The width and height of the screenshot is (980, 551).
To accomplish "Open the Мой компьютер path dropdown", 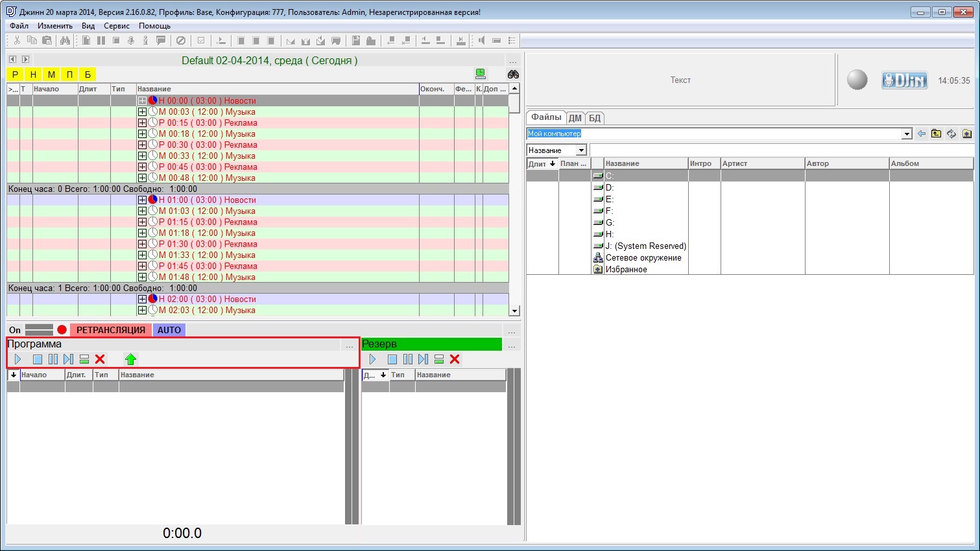I will tap(907, 134).
